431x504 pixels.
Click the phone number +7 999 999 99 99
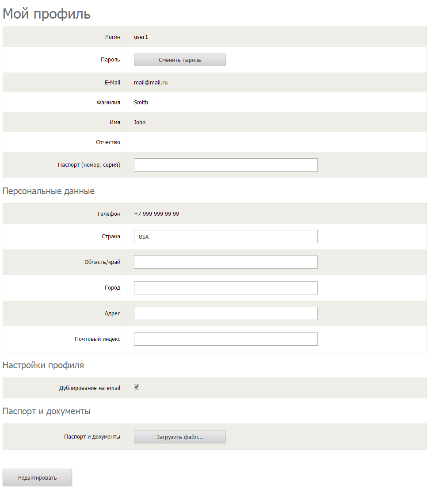coord(156,214)
